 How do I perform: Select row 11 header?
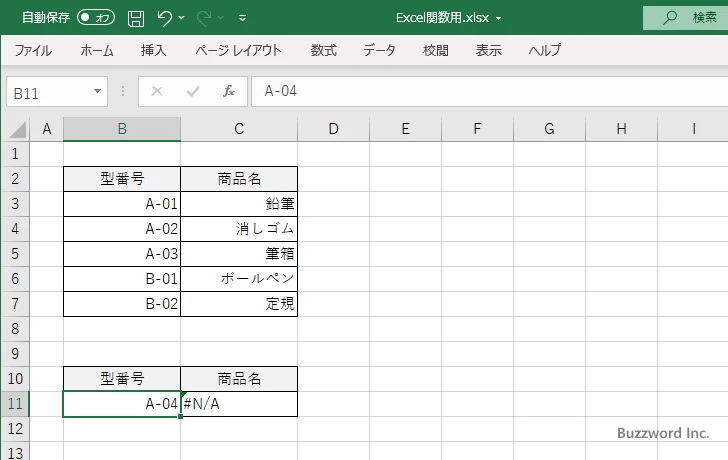[x=15, y=404]
